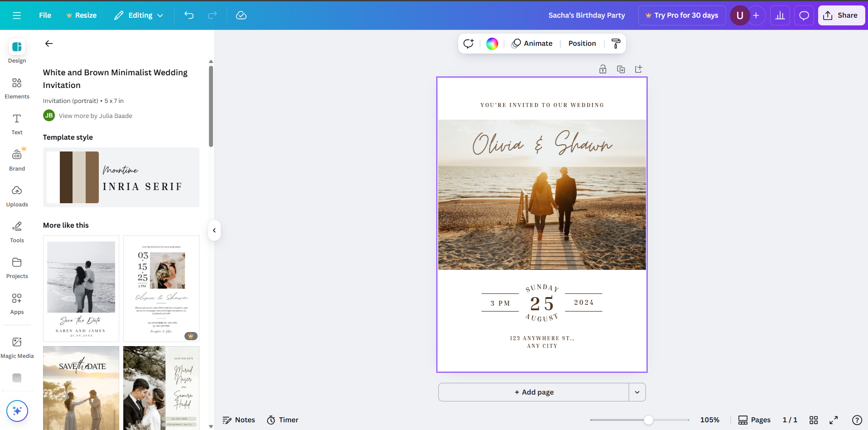Open the Projects panel

(17, 267)
